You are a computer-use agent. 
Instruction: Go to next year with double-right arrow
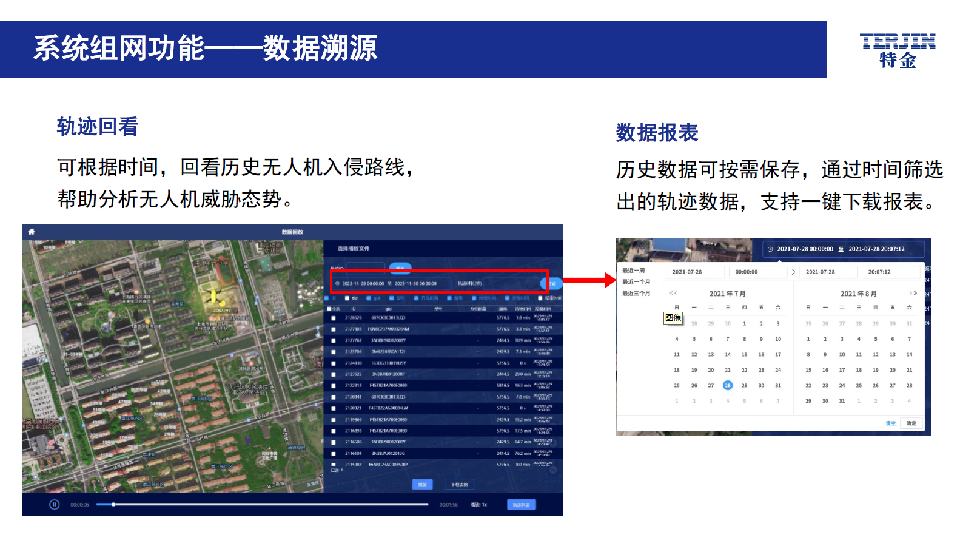915,293
